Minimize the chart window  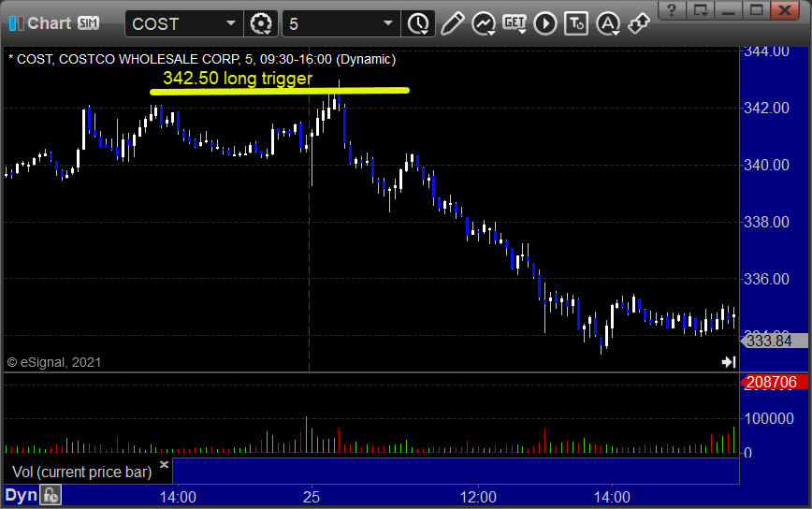pyautogui.click(x=728, y=10)
